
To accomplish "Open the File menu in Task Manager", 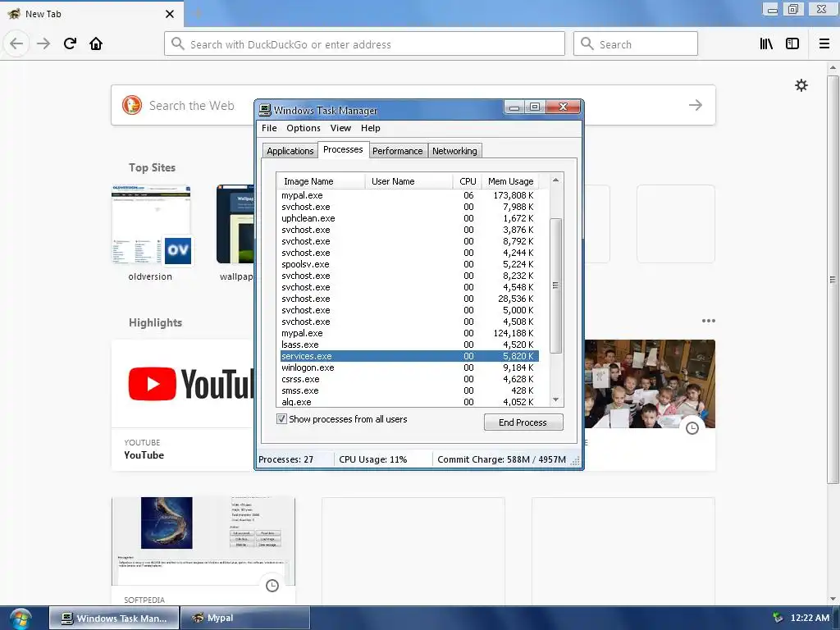I will pos(269,128).
